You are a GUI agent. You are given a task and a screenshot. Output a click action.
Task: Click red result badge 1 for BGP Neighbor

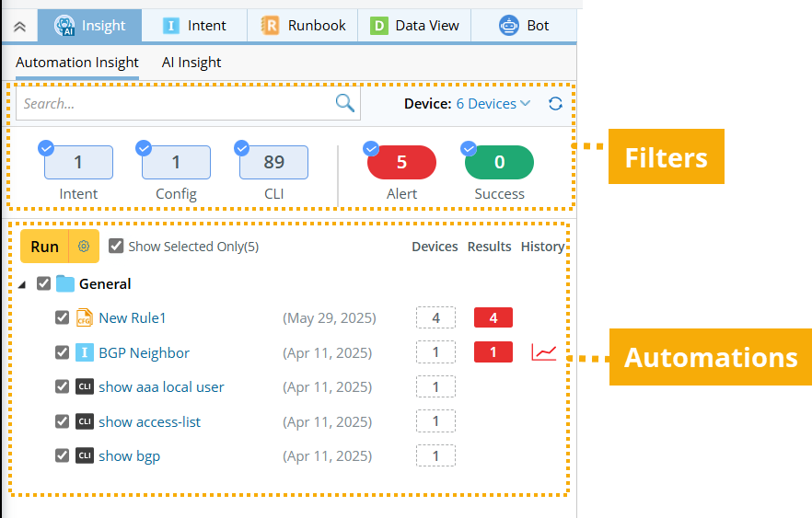pos(493,351)
